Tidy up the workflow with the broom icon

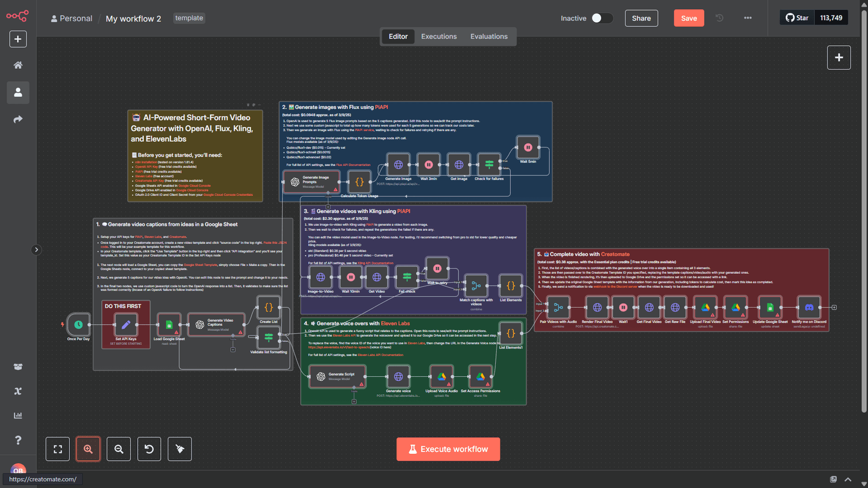tap(179, 449)
